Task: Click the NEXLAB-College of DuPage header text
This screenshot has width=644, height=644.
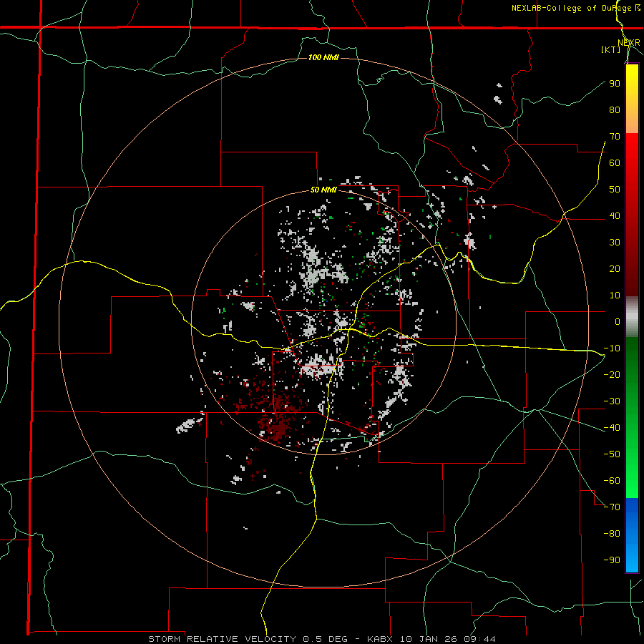Action: (x=575, y=8)
